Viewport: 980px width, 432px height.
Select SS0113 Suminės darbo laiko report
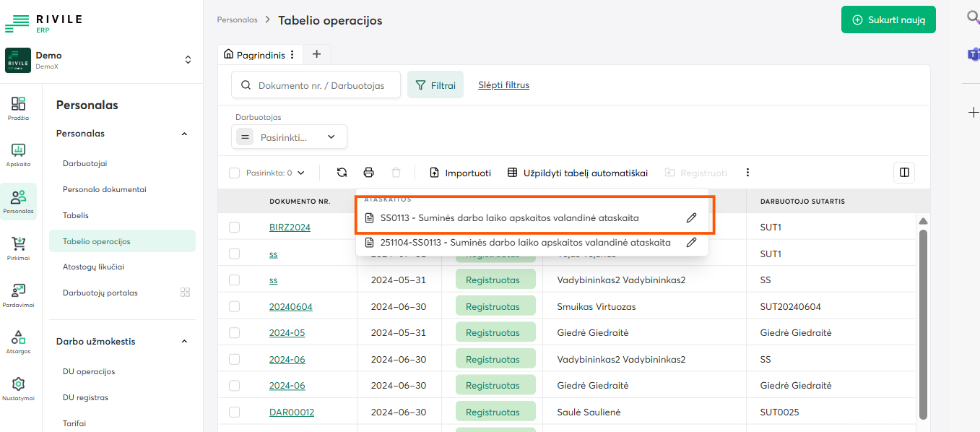509,217
